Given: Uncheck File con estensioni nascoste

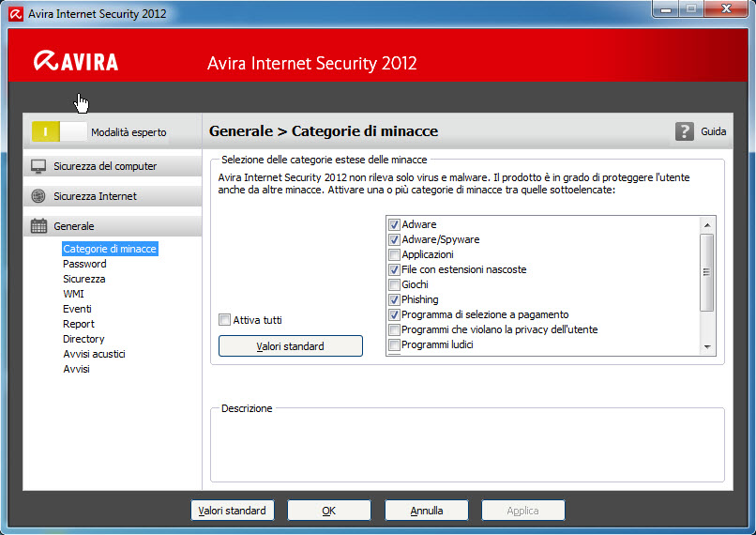Looking at the screenshot, I should pyautogui.click(x=394, y=269).
